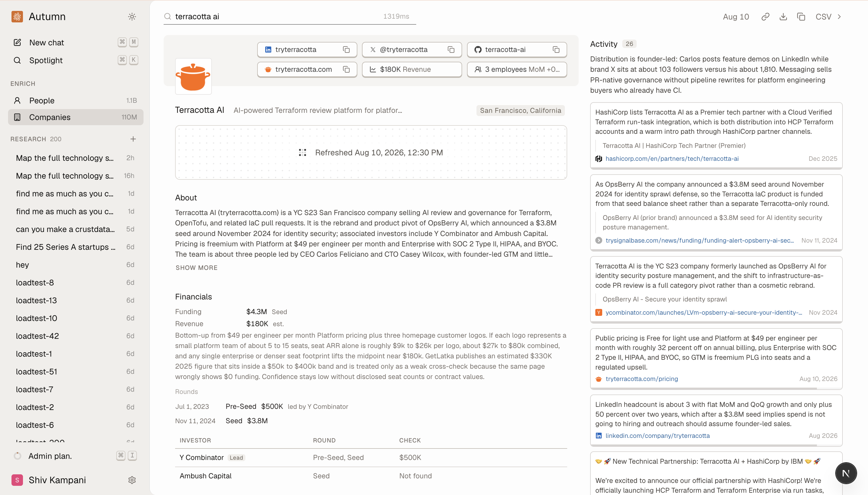Click the Autumn logo icon

coord(17,16)
